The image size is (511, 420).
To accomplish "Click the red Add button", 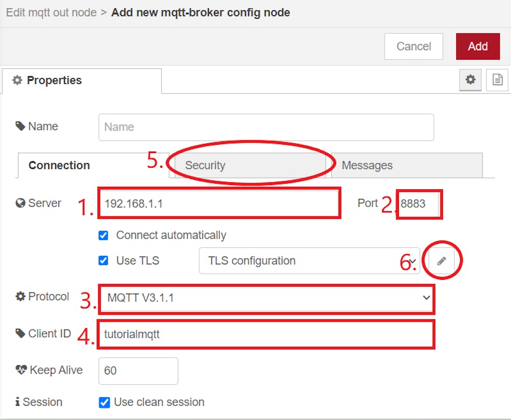I will tap(478, 46).
